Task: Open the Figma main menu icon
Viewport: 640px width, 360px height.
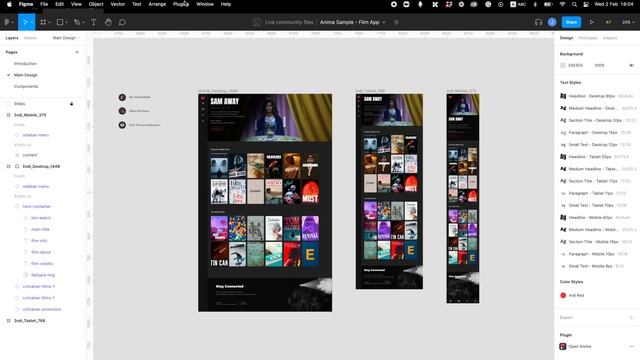Action: coord(7,22)
